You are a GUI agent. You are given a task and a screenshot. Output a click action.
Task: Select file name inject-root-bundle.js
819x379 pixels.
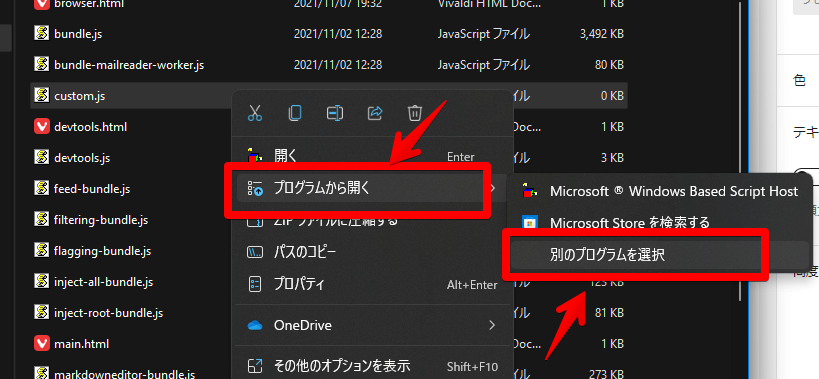(108, 313)
